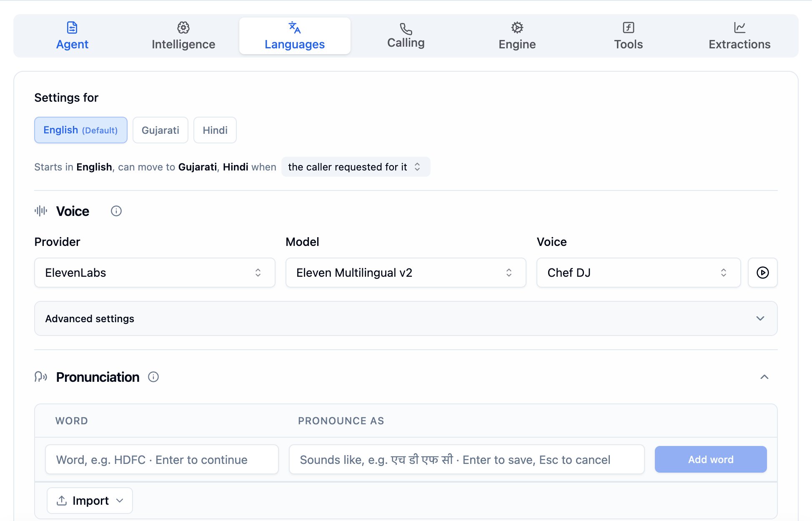This screenshot has height=521, width=812.
Task: Click the Pronunciation speaking-head icon
Action: click(x=41, y=377)
